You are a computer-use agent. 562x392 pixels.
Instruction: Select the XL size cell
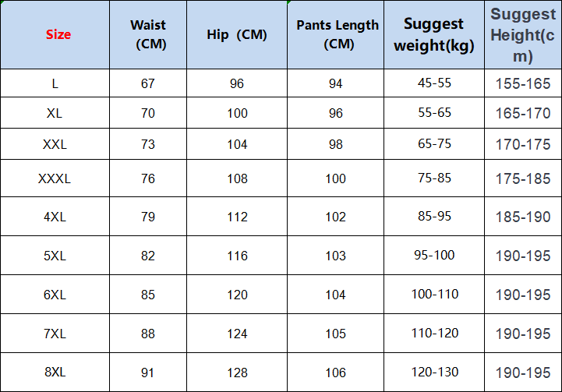(55, 113)
